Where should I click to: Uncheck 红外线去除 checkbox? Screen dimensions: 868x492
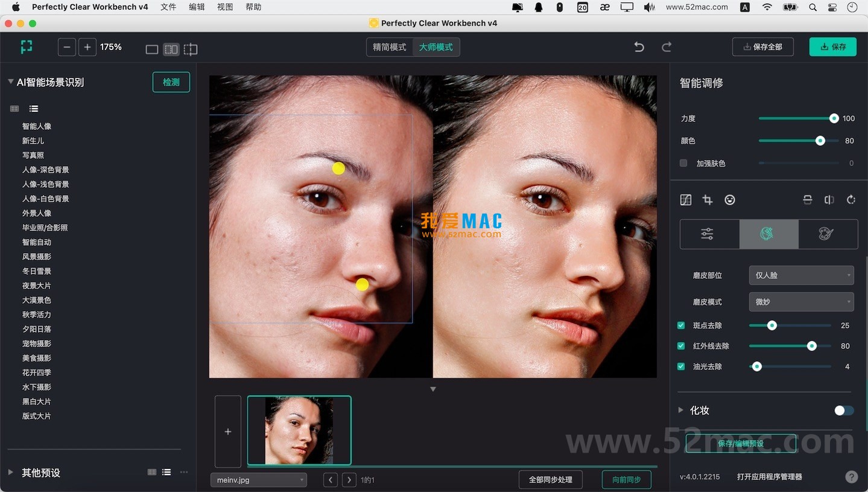(681, 346)
